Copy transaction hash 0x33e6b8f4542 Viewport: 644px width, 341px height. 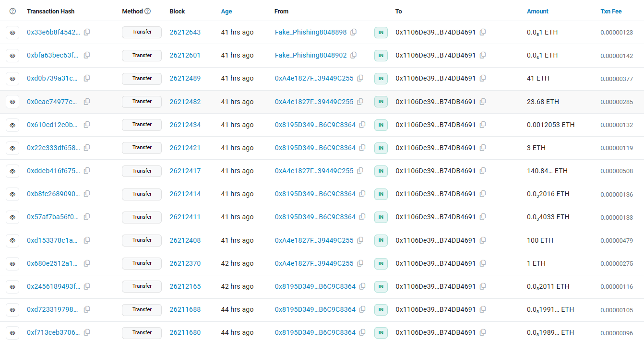(x=87, y=32)
